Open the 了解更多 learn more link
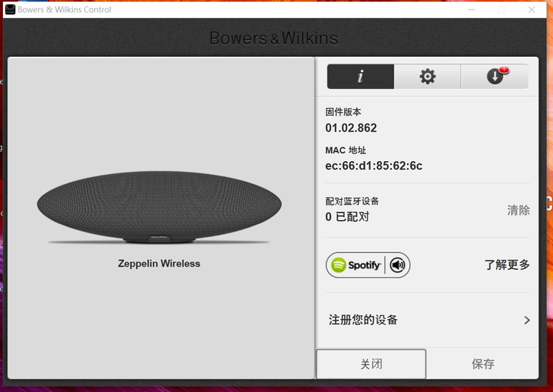This screenshot has width=553, height=392. pos(507,264)
